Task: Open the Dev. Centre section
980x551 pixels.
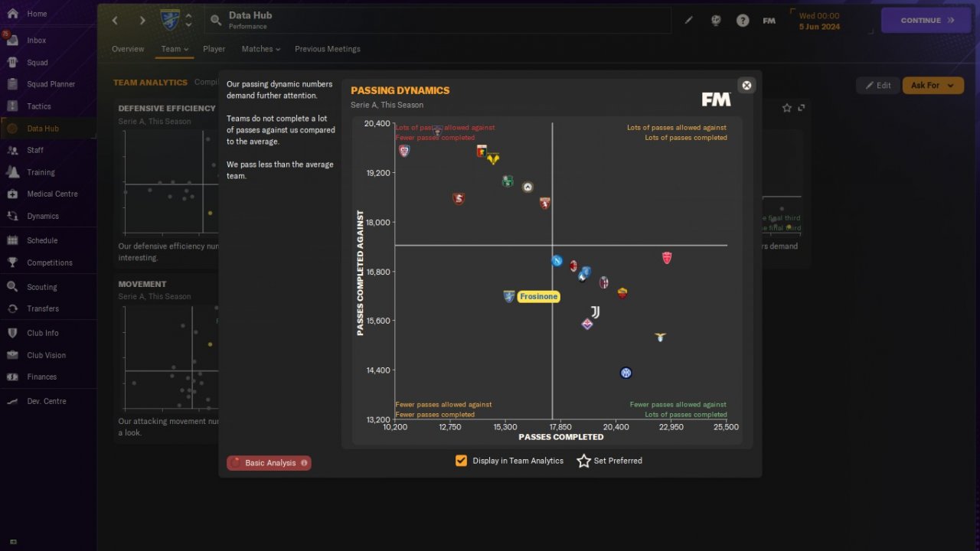Action: [x=47, y=401]
